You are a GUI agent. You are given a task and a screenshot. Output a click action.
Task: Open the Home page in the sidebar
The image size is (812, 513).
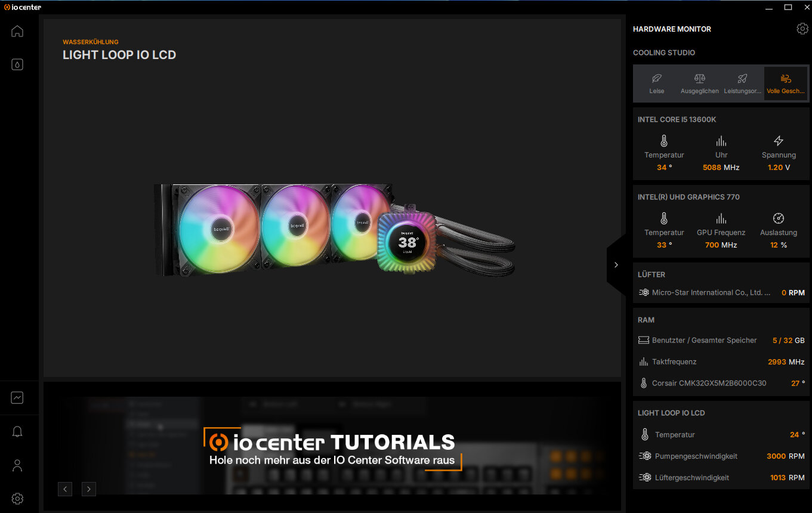coord(17,31)
